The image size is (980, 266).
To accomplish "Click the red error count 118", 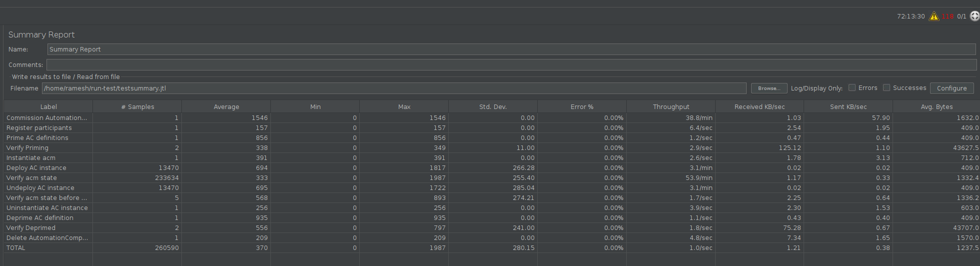I will (948, 16).
